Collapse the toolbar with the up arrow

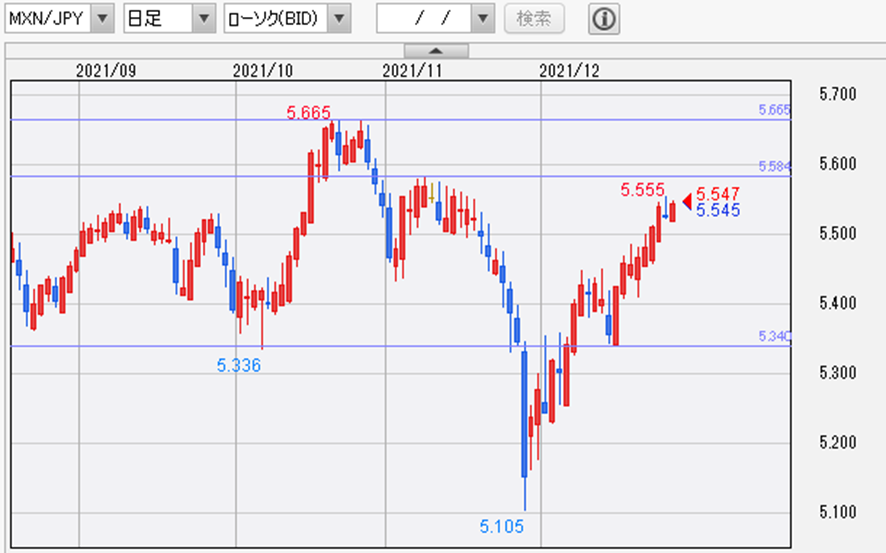tap(436, 51)
